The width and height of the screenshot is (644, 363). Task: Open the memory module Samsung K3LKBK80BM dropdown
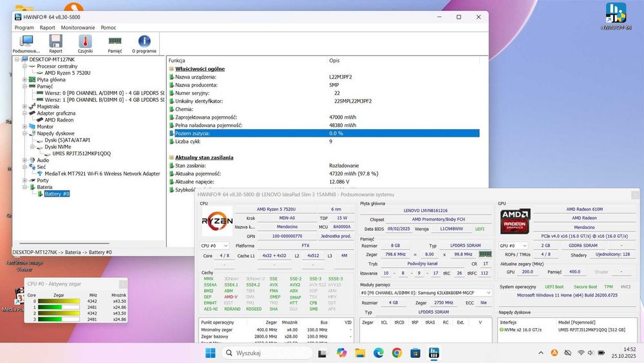(426, 293)
